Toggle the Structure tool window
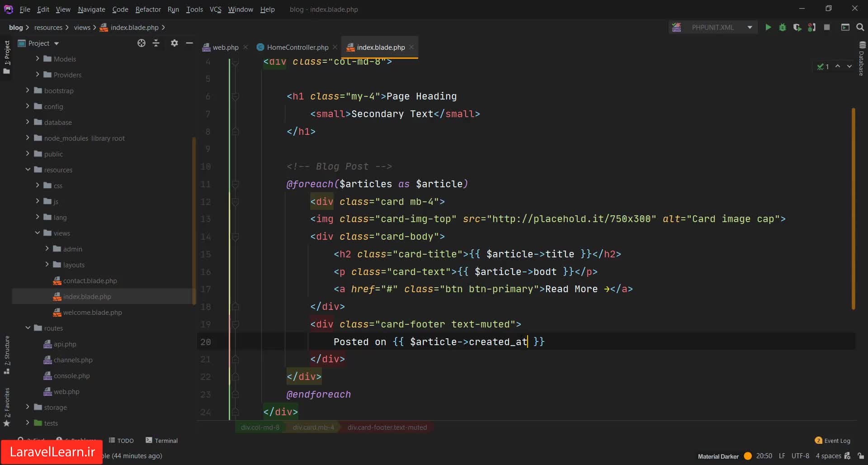This screenshot has height=465, width=868. pos(7,354)
